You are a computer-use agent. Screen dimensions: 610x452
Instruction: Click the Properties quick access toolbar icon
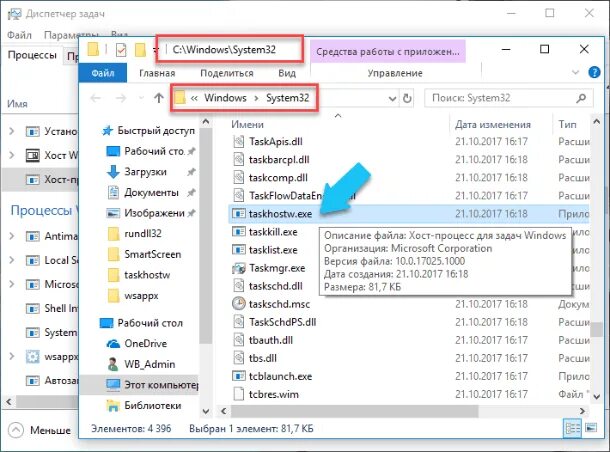coord(121,50)
